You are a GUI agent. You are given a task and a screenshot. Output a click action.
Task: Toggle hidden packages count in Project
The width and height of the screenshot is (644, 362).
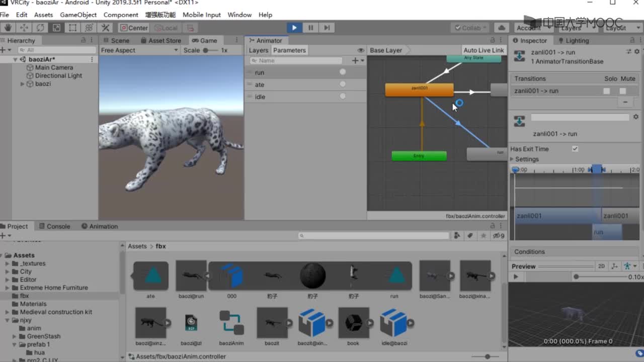(499, 235)
